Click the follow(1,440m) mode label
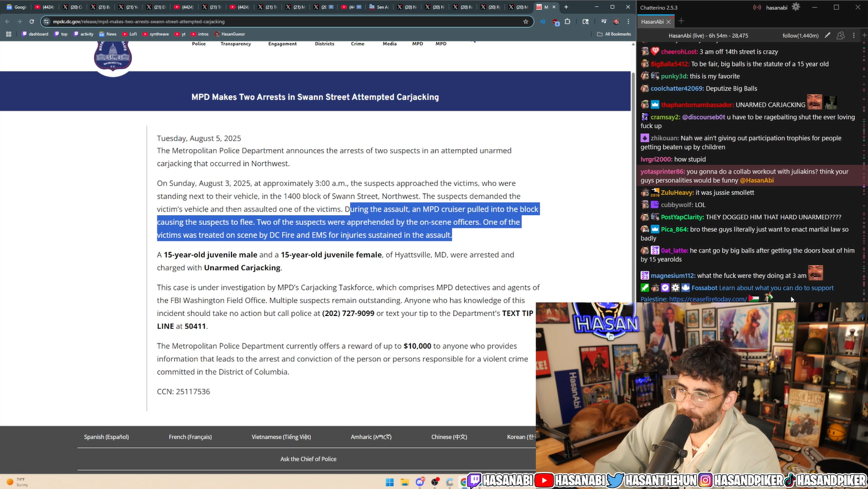Screen dimensions: 868x489 click(800, 35)
